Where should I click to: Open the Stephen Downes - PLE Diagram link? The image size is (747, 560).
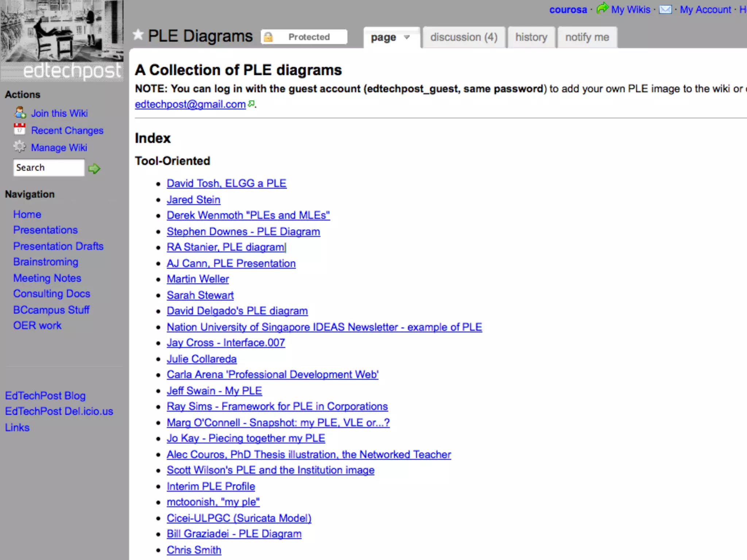[x=243, y=232]
